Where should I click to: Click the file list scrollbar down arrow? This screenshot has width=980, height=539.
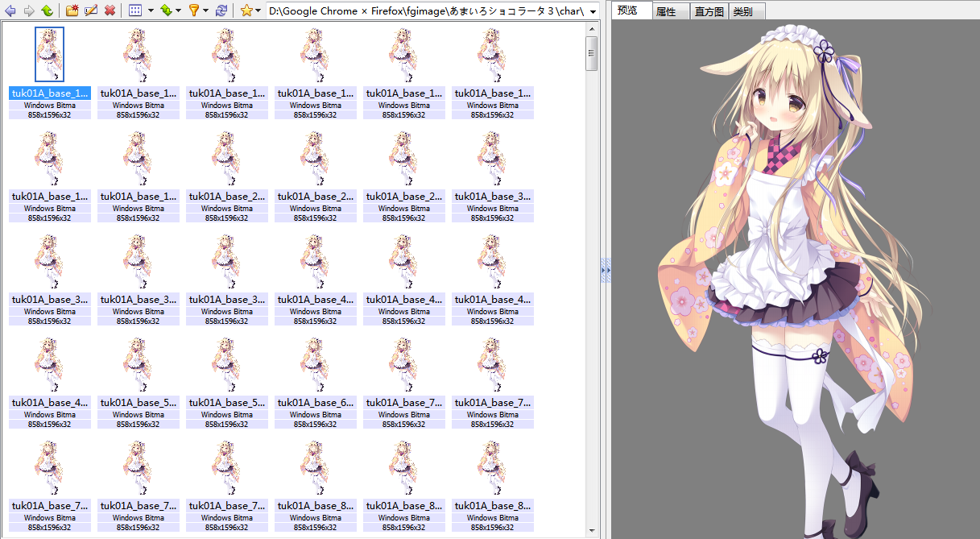(x=592, y=531)
